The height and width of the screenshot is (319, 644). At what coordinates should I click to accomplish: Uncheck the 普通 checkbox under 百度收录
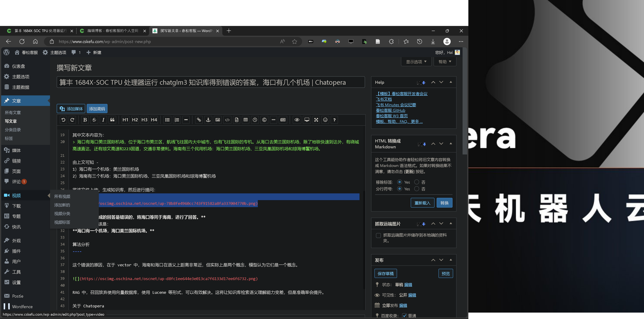point(404,315)
